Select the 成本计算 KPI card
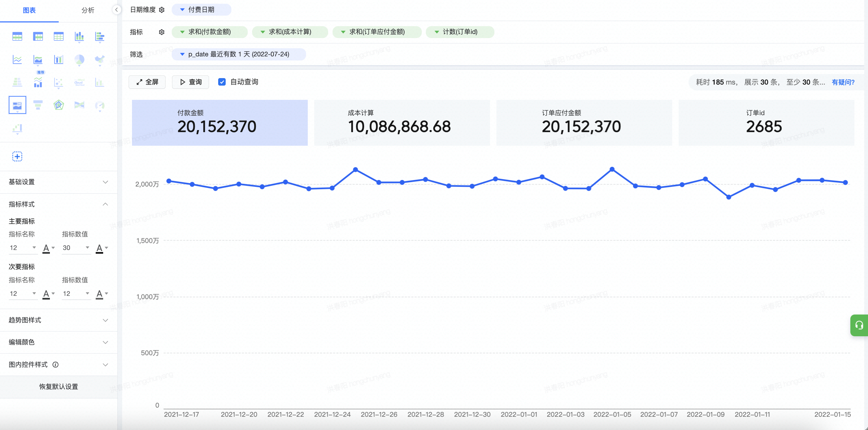This screenshot has width=868, height=430. click(402, 123)
